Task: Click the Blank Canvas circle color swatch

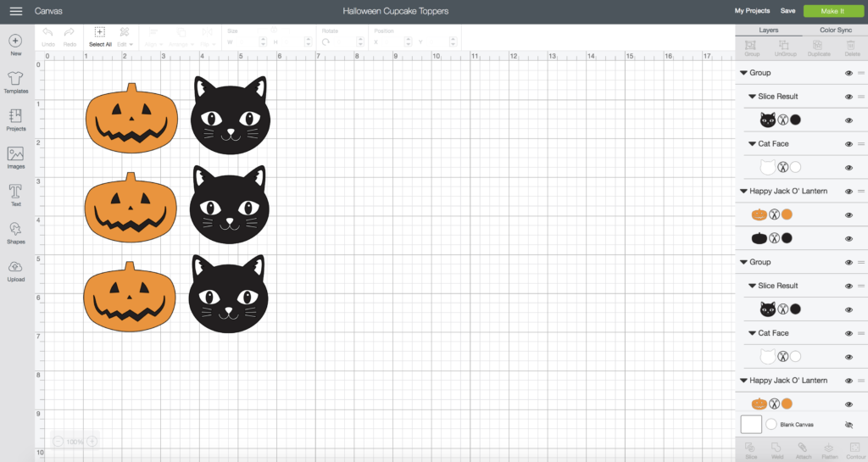Action: click(771, 425)
